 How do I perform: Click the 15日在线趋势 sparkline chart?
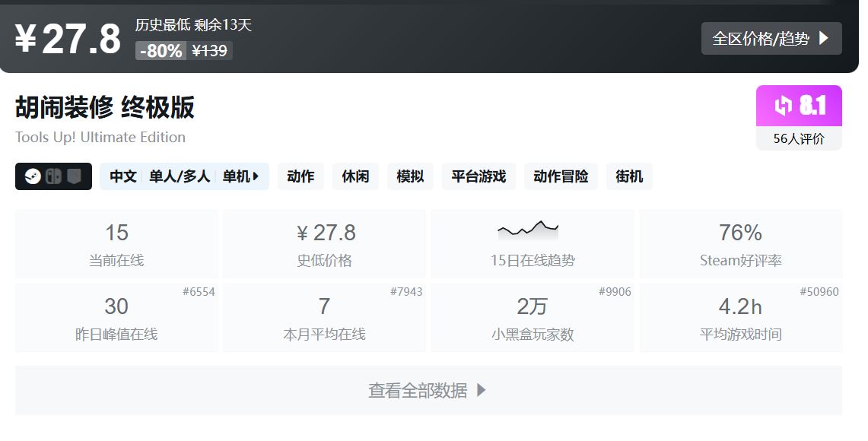click(528, 230)
